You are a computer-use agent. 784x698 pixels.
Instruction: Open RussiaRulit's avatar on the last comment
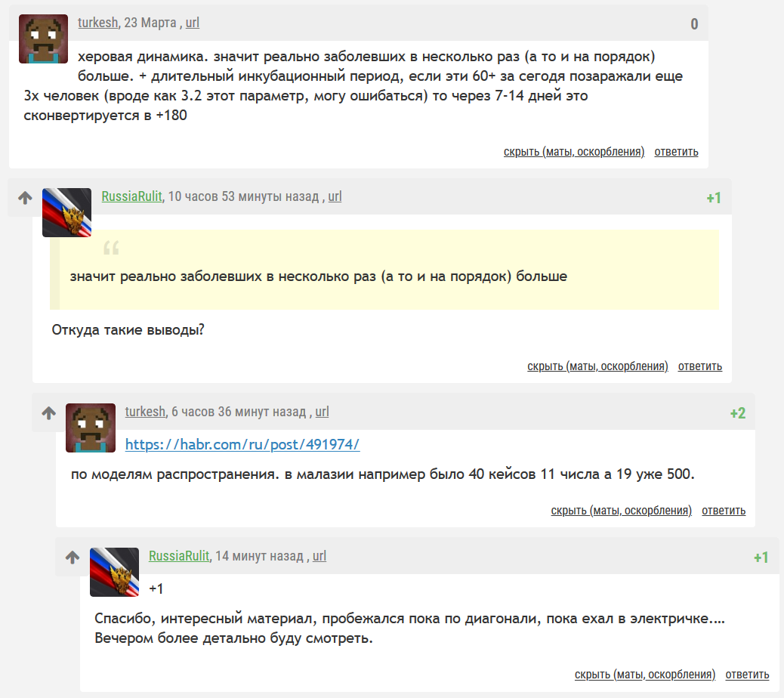click(115, 572)
